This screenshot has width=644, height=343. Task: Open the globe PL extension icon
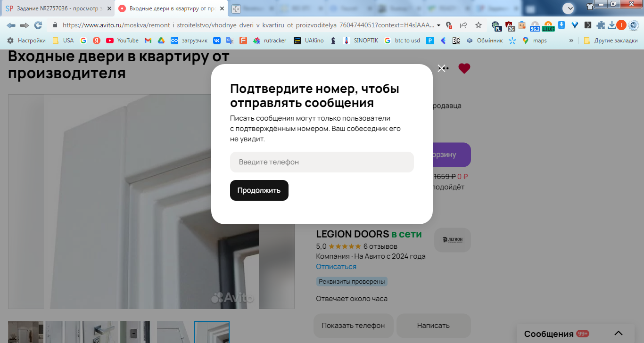point(496,26)
